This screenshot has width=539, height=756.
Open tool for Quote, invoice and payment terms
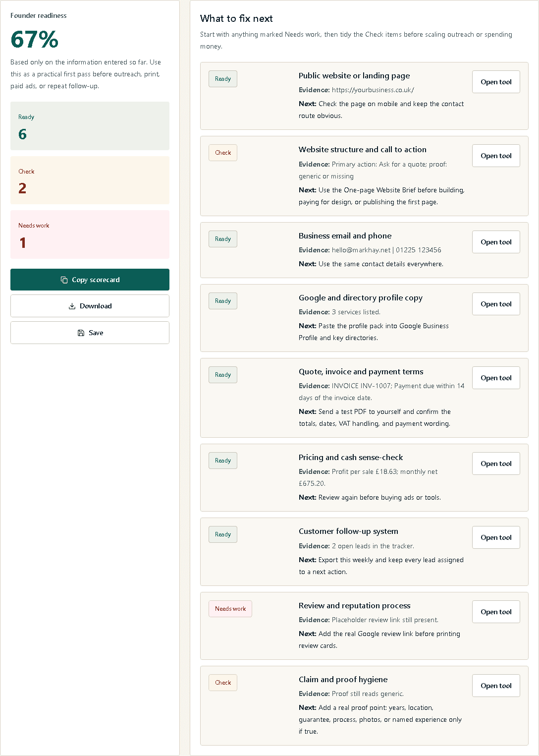pos(496,378)
